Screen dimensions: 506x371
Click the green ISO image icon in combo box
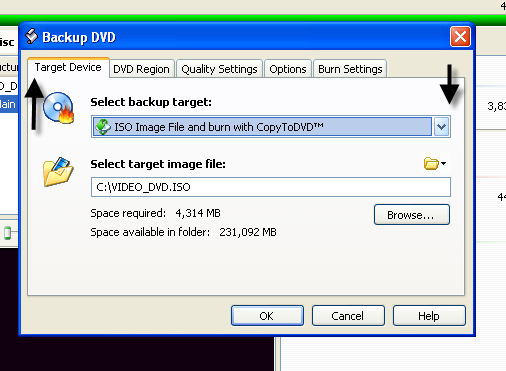pos(103,127)
